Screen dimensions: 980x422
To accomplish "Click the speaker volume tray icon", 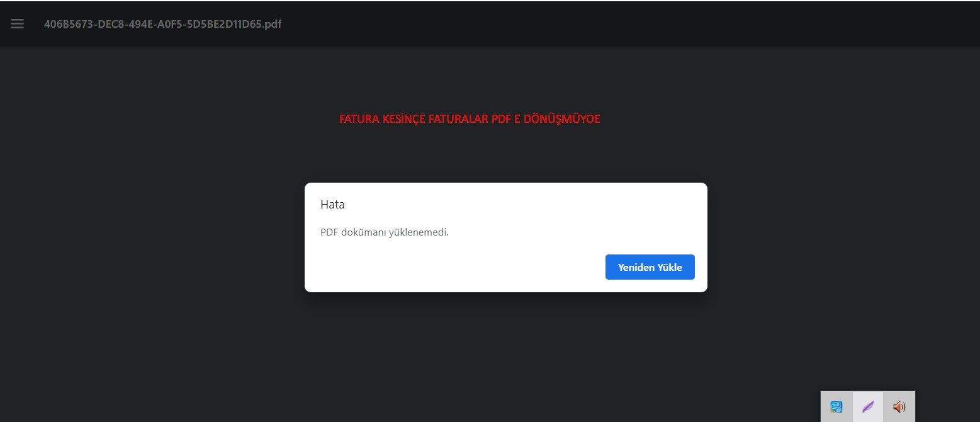I will 899,407.
